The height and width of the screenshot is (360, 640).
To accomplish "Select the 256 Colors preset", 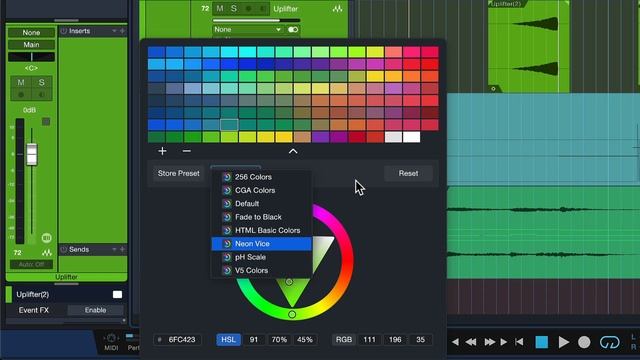I will click(x=261, y=177).
